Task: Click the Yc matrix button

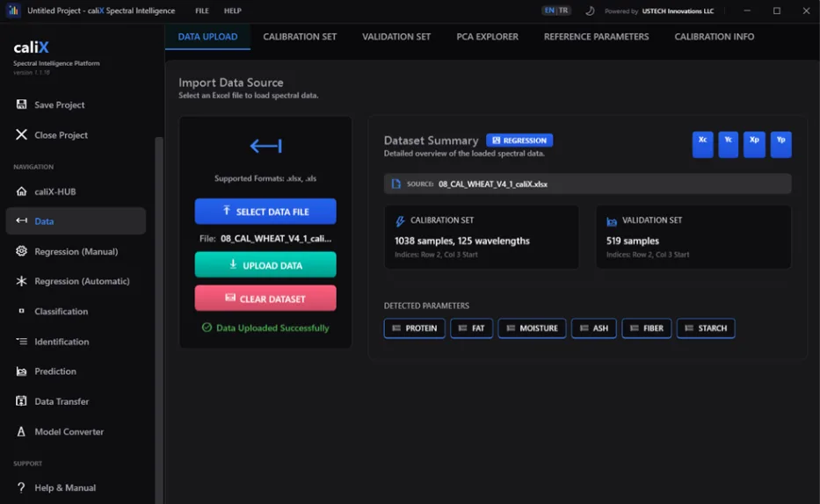Action: pos(729,144)
